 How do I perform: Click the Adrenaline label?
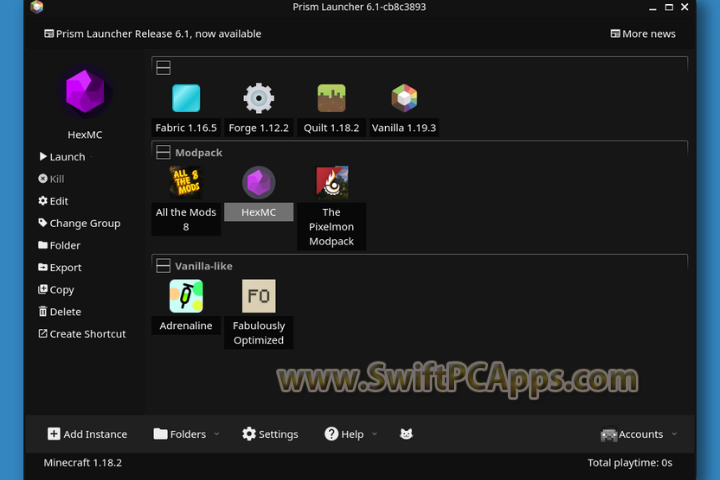click(186, 326)
